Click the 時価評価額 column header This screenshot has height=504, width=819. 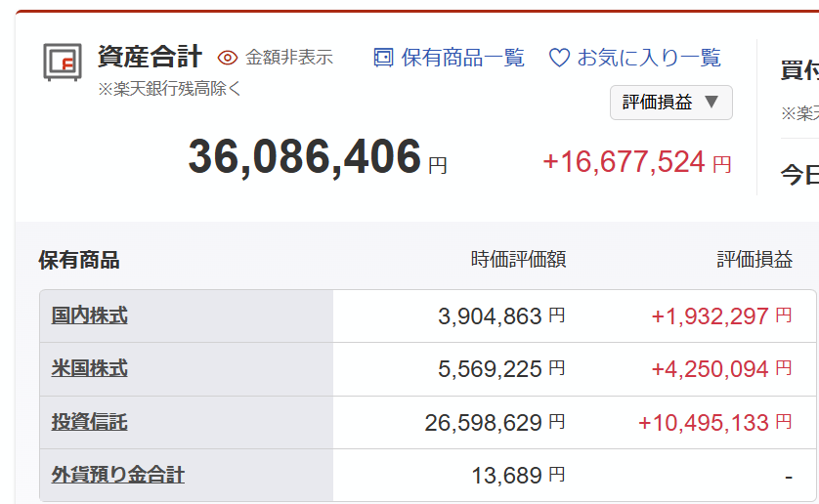pyautogui.click(x=518, y=260)
